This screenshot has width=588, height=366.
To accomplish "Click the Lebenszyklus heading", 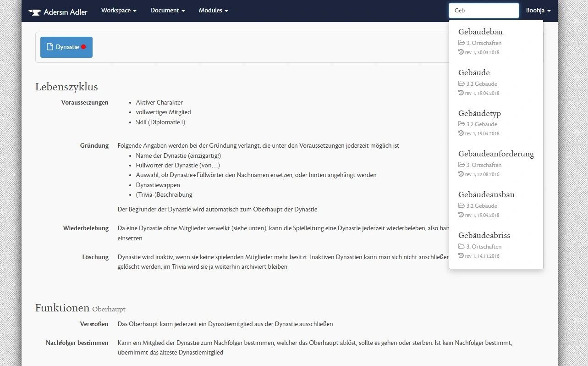I will pos(66,87).
